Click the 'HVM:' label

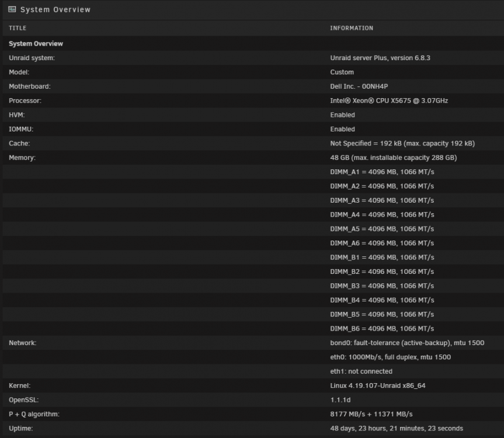tap(17, 114)
